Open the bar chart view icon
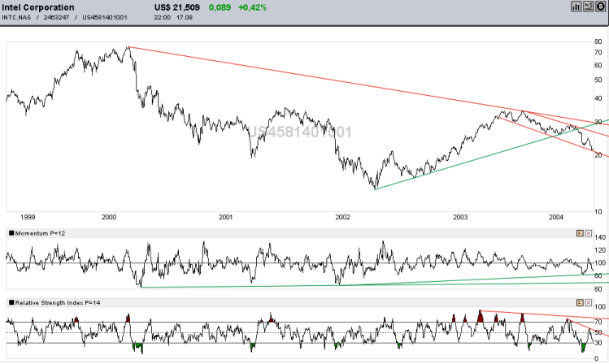This screenshot has width=609, height=364. coord(576,6)
